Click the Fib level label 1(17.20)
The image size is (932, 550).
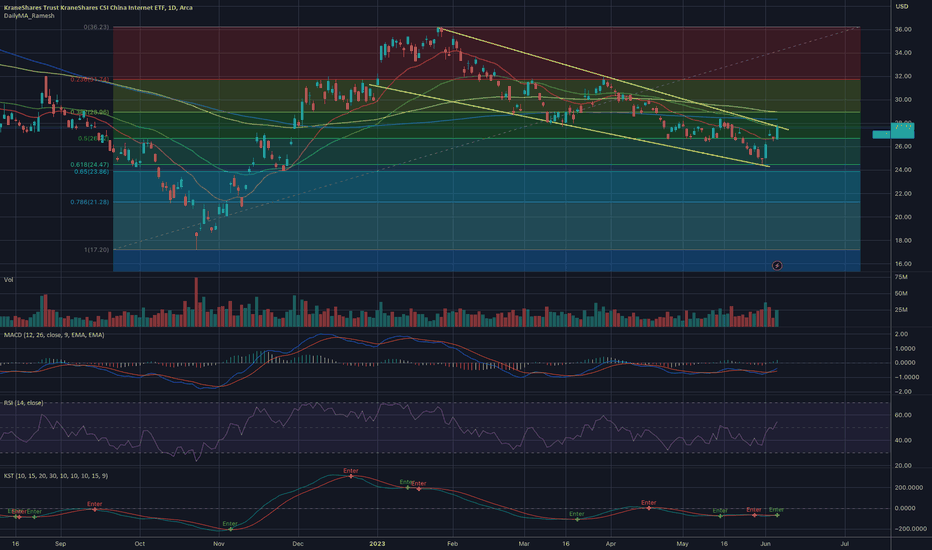click(x=96, y=250)
